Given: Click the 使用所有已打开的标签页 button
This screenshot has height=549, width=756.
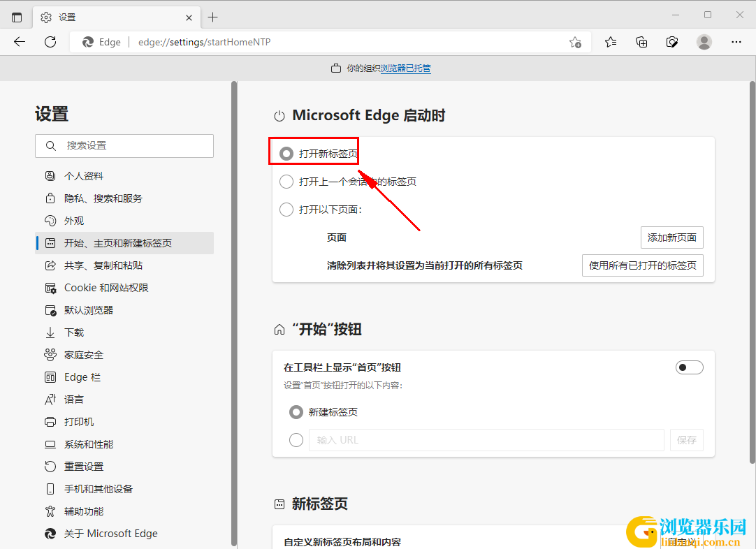Looking at the screenshot, I should point(642,265).
